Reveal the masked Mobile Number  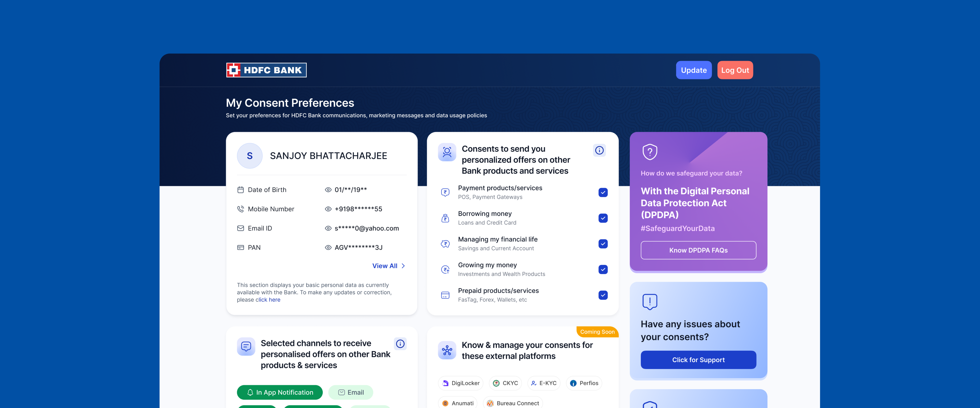[x=328, y=209]
